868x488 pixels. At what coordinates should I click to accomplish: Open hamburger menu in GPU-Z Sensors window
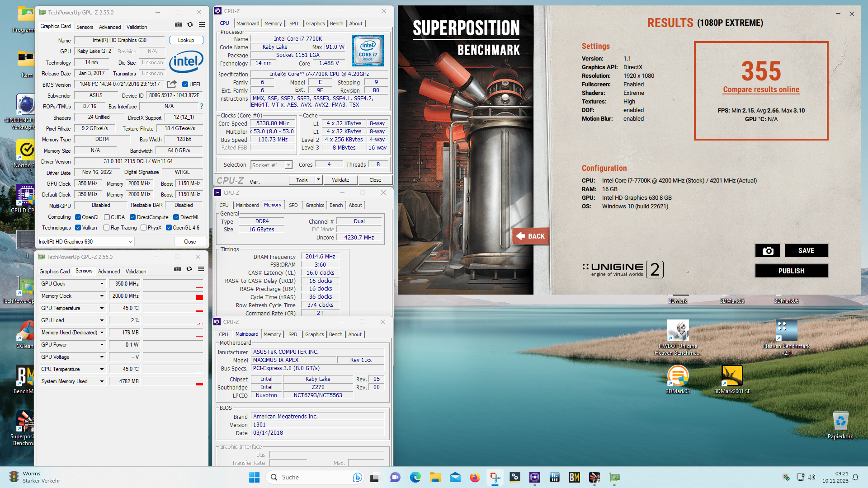pos(201,269)
